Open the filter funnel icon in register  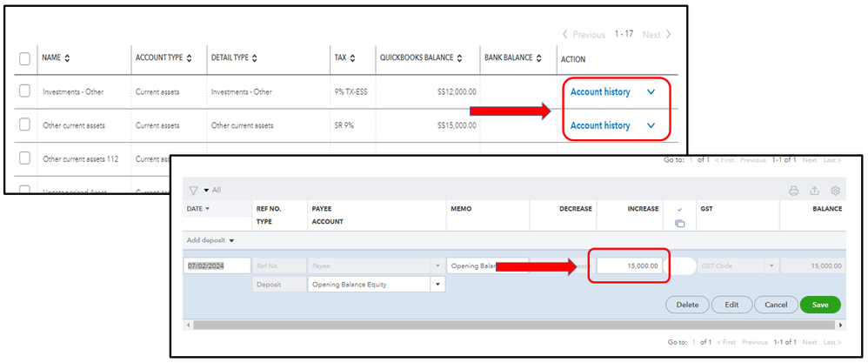tap(193, 190)
